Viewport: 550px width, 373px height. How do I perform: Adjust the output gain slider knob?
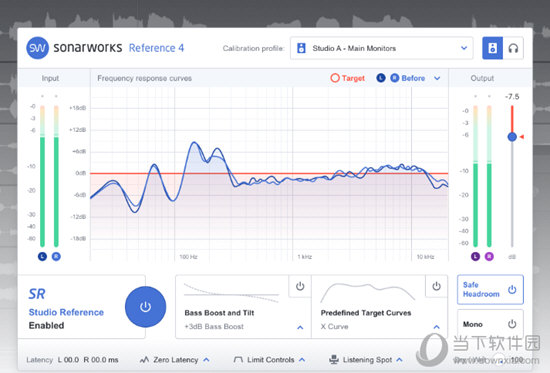512,137
